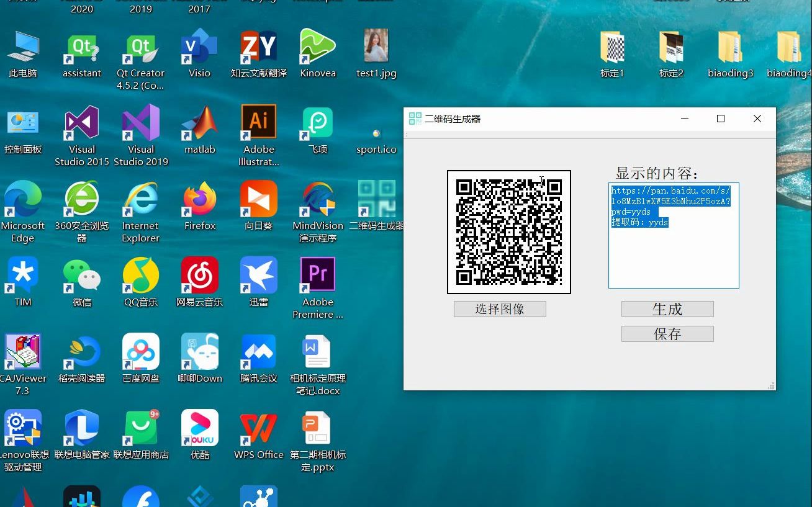812x507 pixels.
Task: Click inside the 显示的内容 text box
Action: tap(674, 236)
